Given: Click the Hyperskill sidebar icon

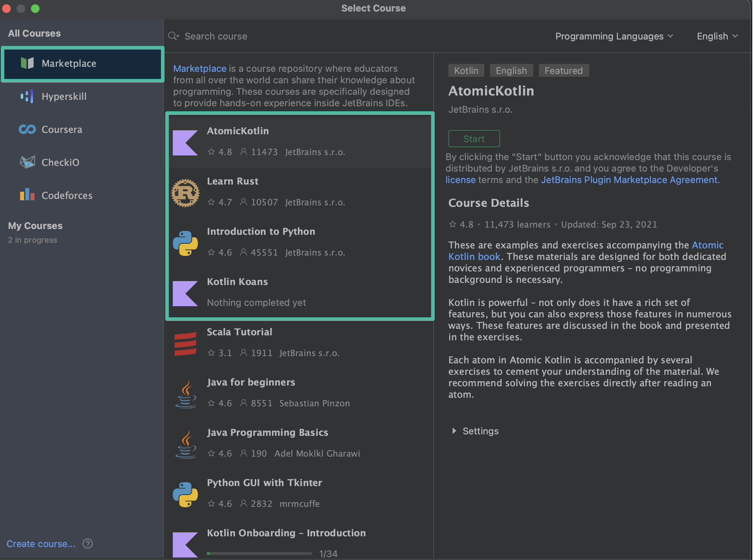Looking at the screenshot, I should point(27,96).
